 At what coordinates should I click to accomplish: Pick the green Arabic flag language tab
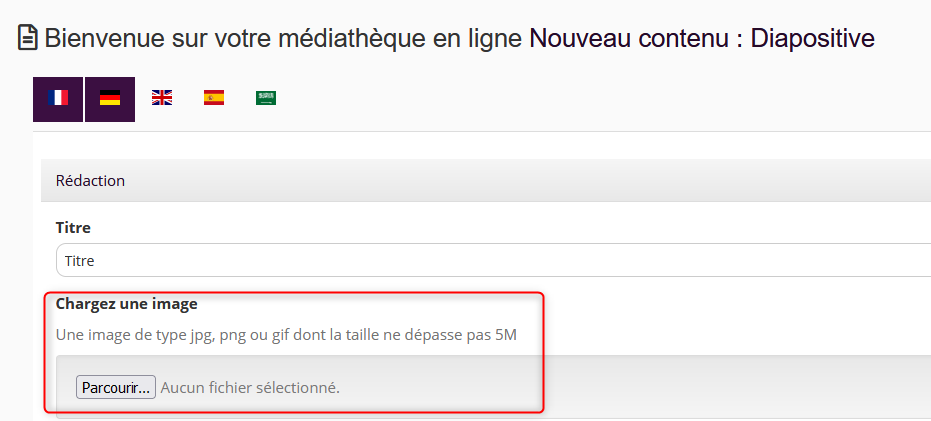tap(266, 98)
